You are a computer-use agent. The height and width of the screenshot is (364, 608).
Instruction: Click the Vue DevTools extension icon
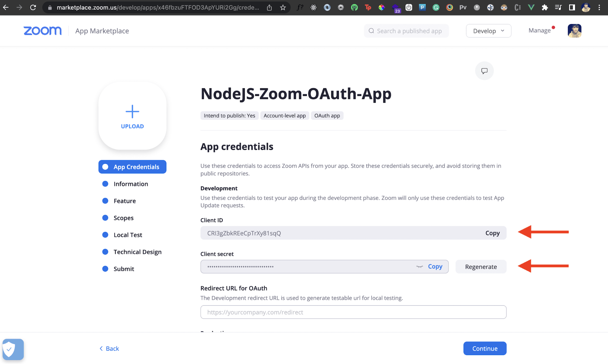click(x=531, y=7)
